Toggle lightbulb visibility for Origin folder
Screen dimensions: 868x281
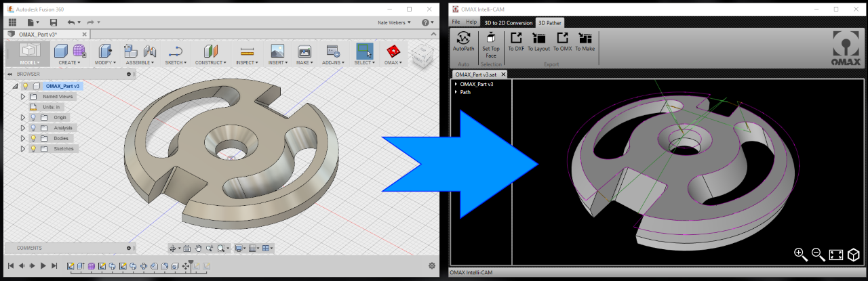click(33, 117)
